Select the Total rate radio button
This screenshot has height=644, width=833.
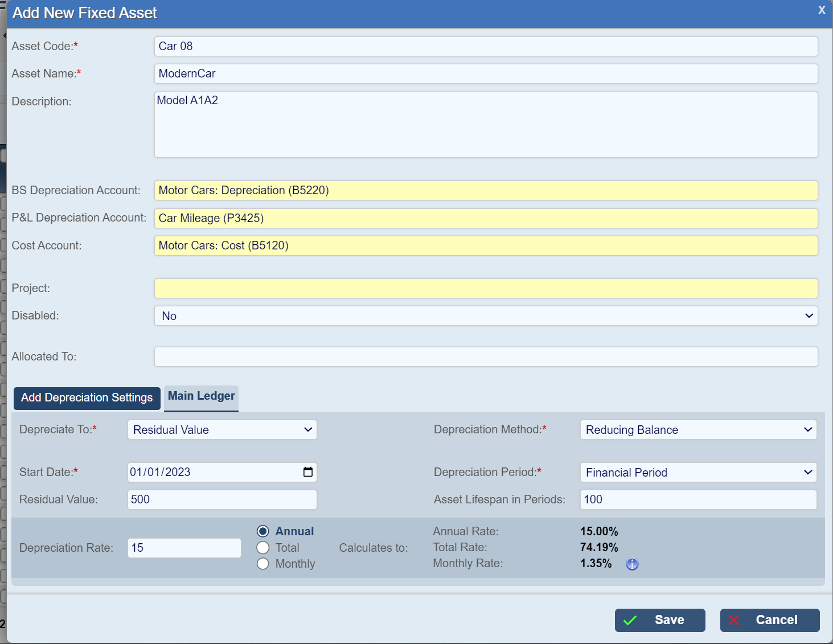click(263, 548)
